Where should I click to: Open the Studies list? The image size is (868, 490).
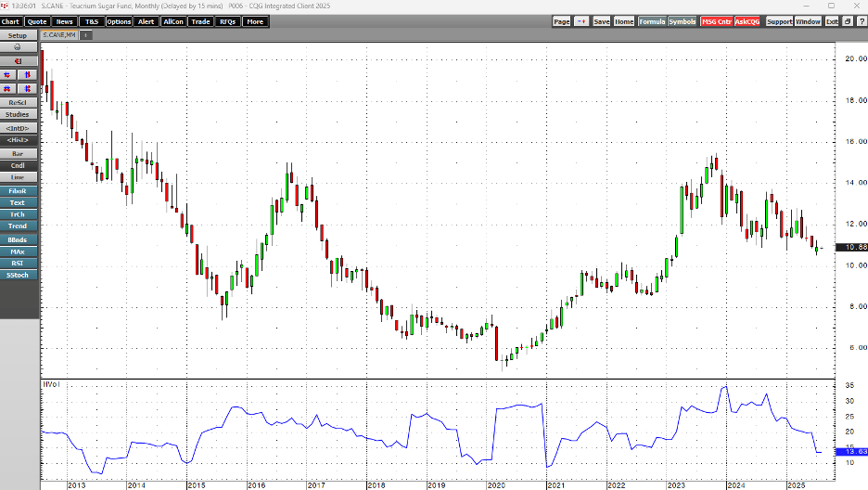pos(18,114)
